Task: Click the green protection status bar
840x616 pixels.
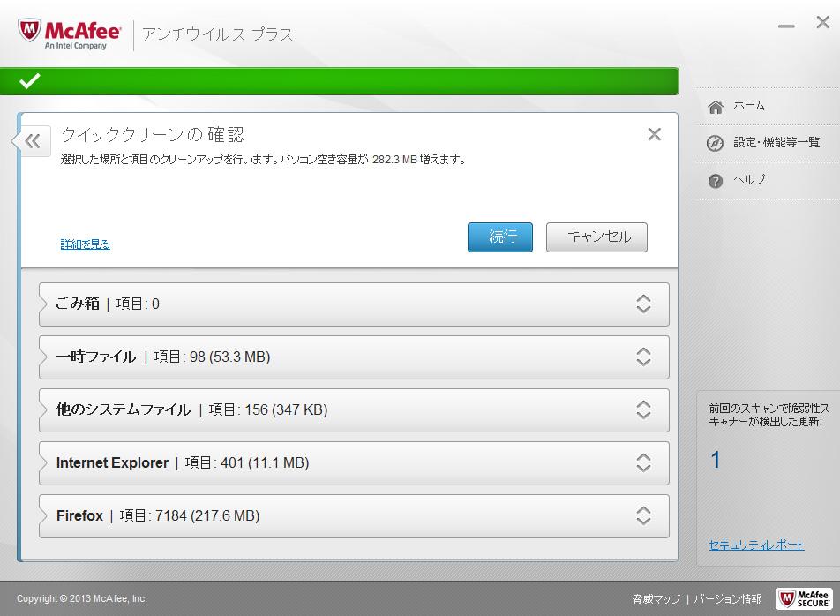Action: 339,81
